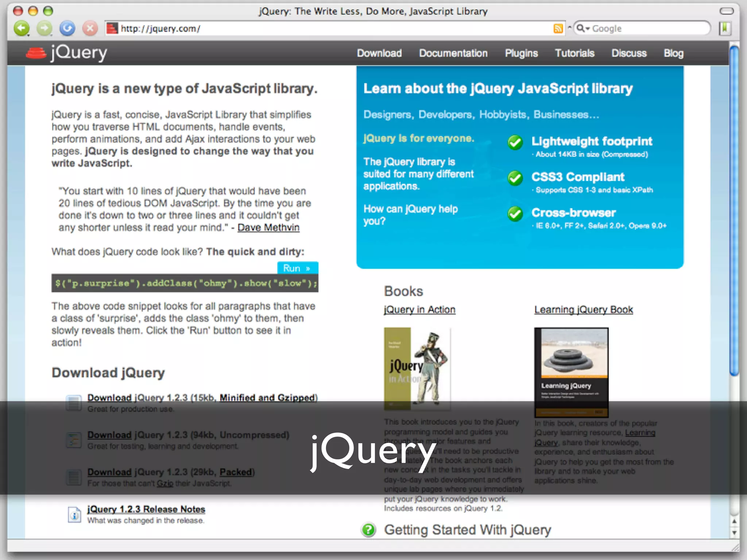Minimize the window with yellow button
Viewport: 747px width, 560px height.
33,11
